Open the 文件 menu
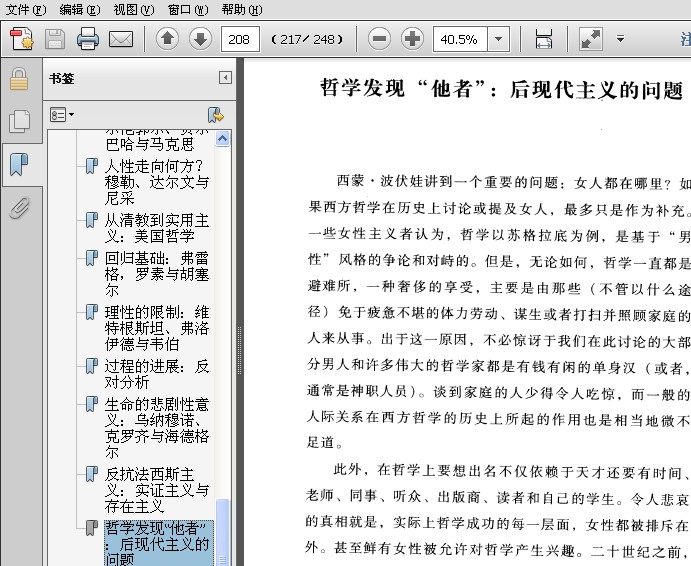 click(26, 9)
